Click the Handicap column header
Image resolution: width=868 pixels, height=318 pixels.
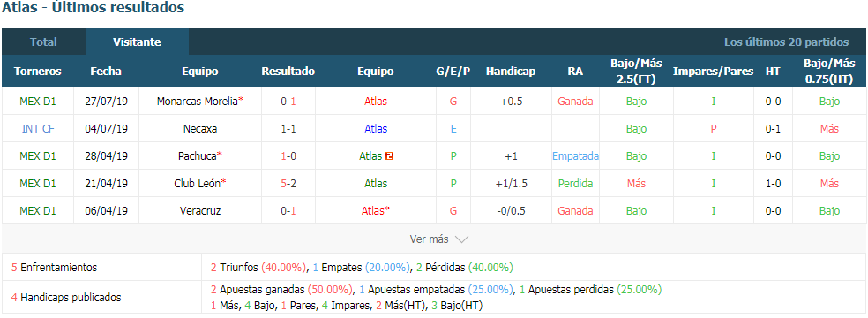coord(511,72)
